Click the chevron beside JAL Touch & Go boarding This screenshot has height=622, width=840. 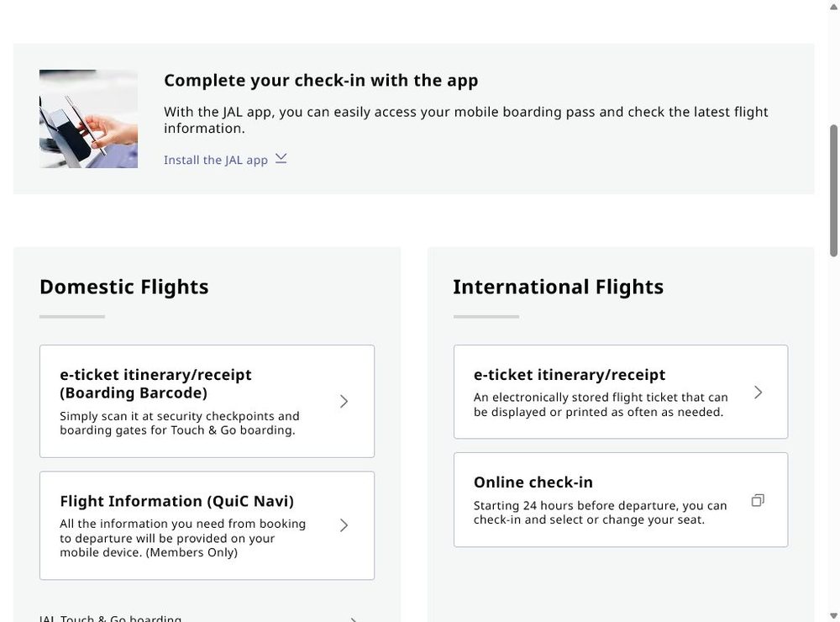point(353,619)
